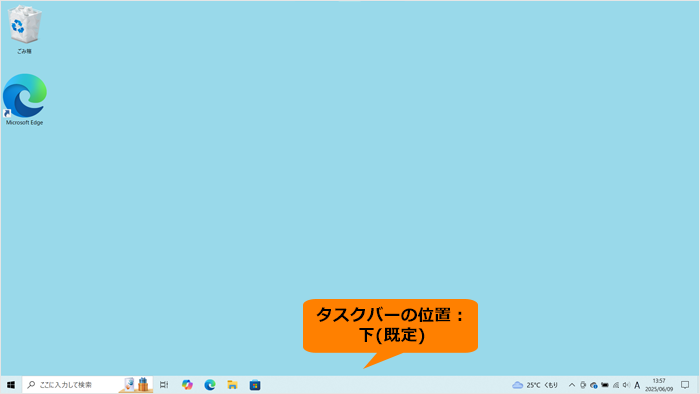Open the network connection tray icon
This screenshot has width=700, height=394.
point(616,385)
